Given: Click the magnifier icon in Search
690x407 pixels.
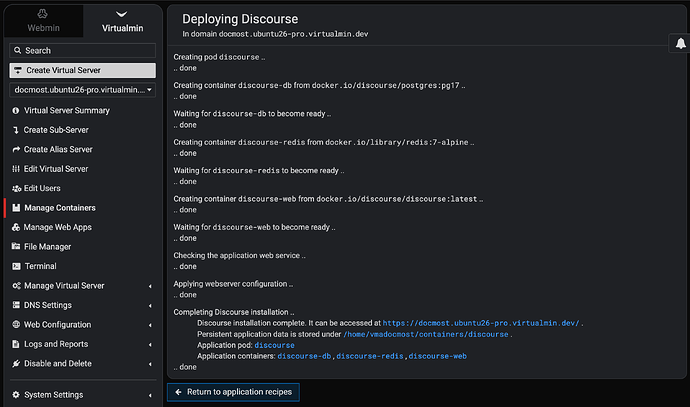Looking at the screenshot, I should coord(17,51).
